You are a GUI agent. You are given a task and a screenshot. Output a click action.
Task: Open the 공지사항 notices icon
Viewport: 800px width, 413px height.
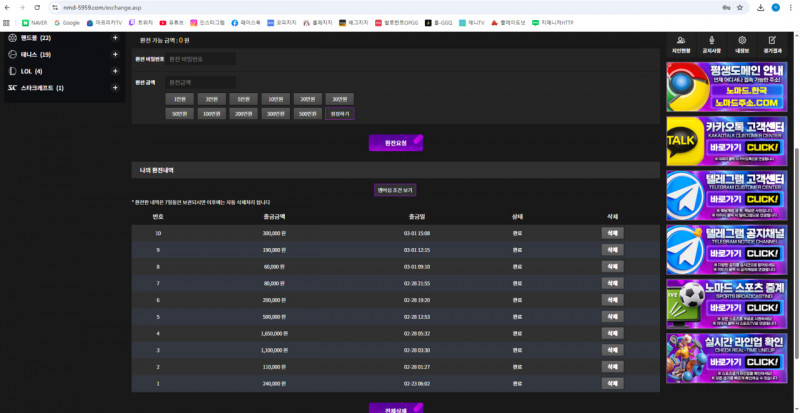tap(711, 43)
